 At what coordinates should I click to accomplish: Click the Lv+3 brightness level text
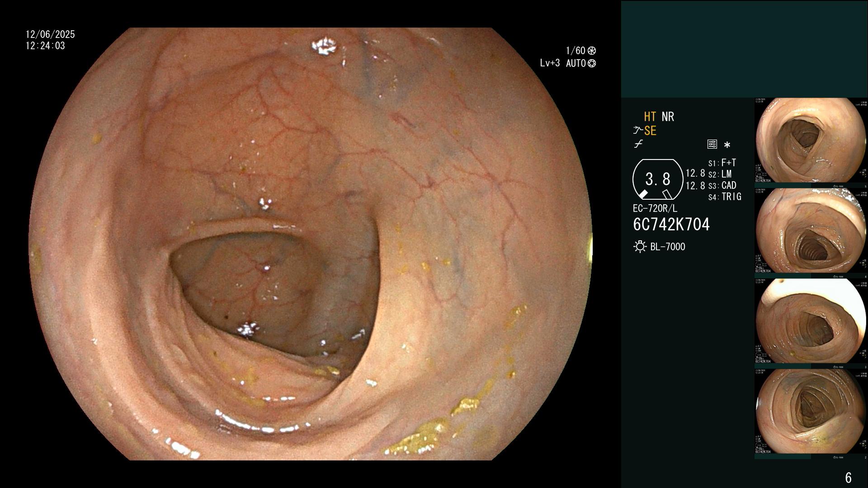pyautogui.click(x=550, y=63)
